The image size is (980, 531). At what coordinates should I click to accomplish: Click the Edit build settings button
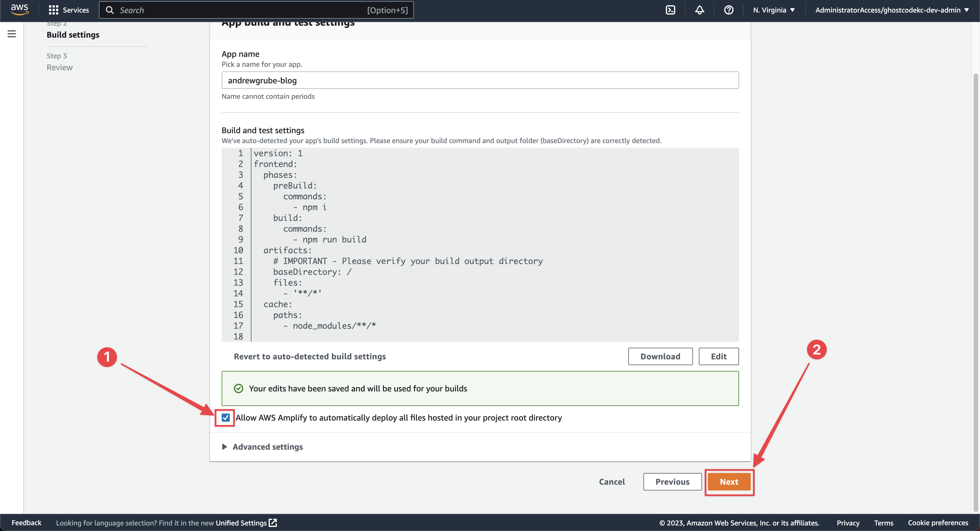click(x=718, y=356)
